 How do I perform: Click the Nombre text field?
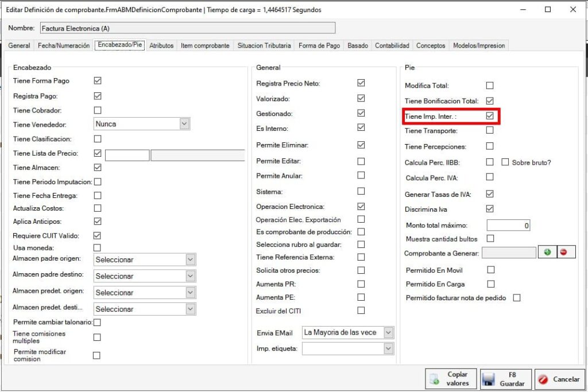187,28
